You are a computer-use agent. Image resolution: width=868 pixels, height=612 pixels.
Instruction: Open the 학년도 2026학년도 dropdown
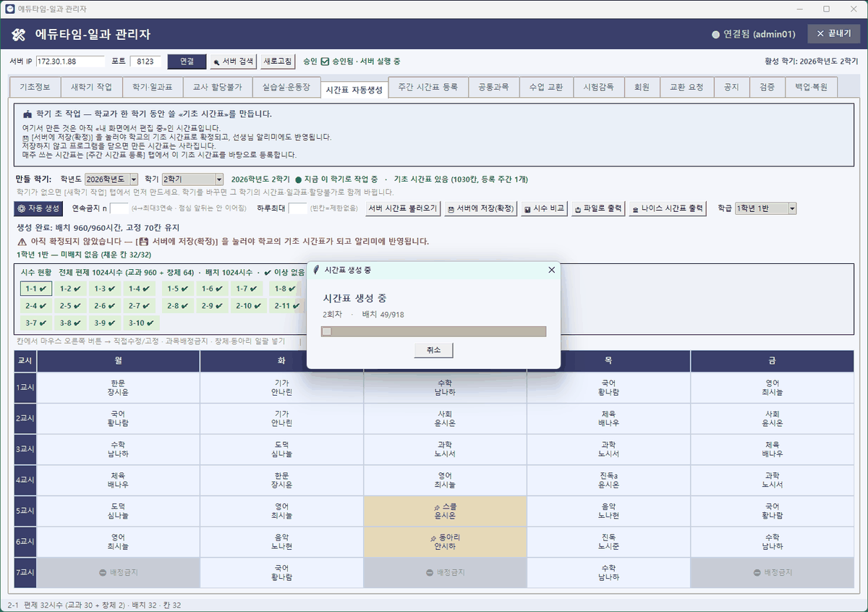(x=111, y=179)
